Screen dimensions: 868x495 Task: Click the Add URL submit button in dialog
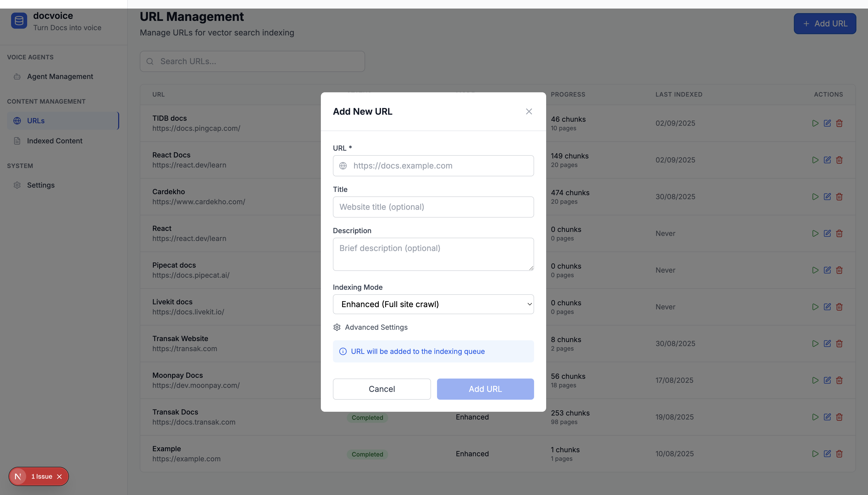485,389
